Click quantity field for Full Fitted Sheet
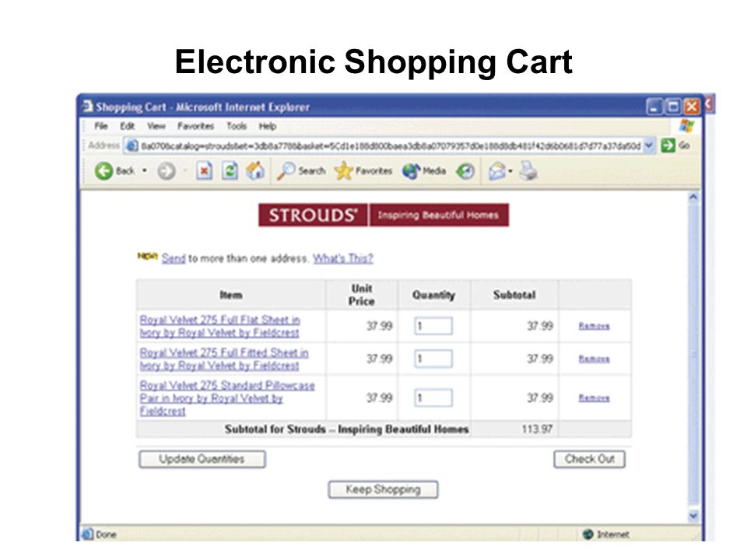This screenshot has width=747, height=560. point(433,359)
